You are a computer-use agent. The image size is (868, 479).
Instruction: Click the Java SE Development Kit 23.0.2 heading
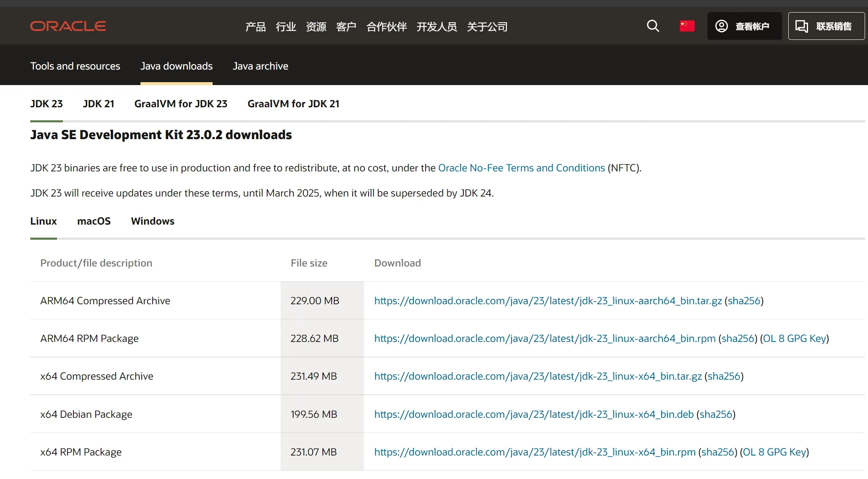click(161, 135)
